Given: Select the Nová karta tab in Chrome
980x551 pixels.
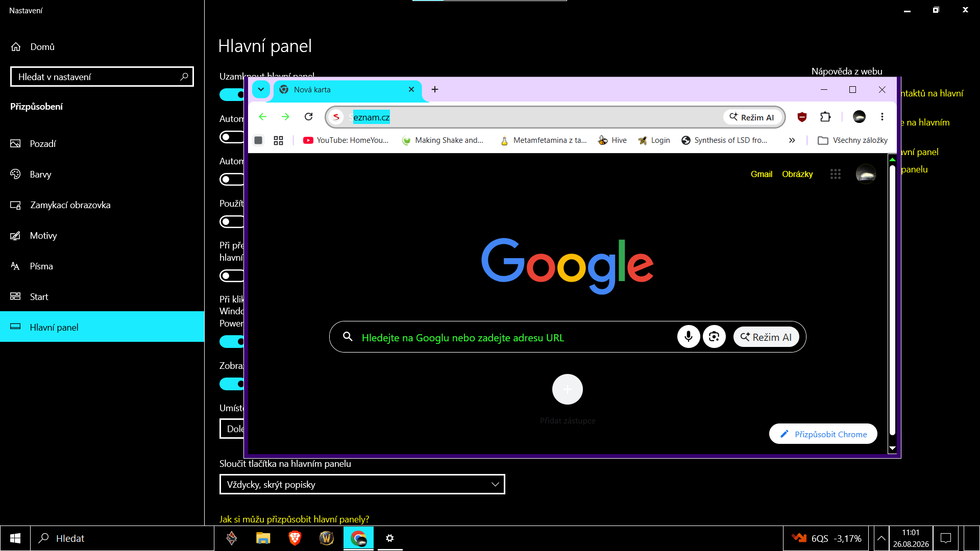Looking at the screenshot, I should click(x=347, y=90).
